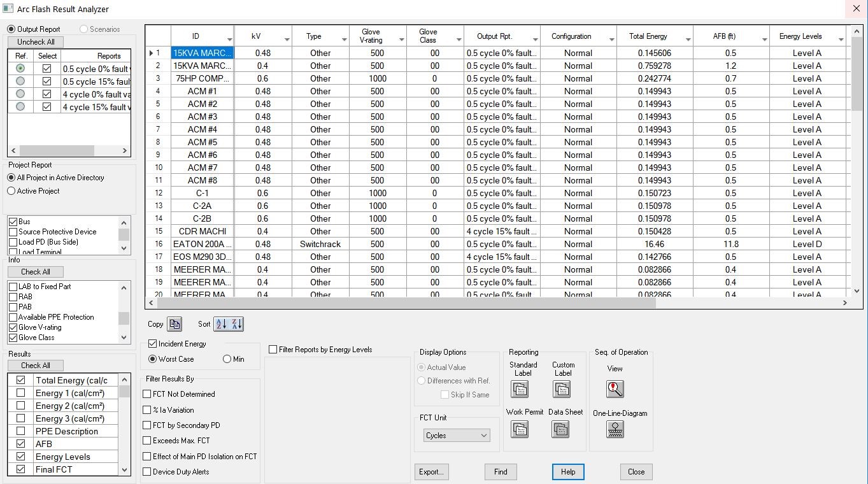Viewport: 868px width, 484px height.
Task: Uncheck the Glove V-rating info option
Action: click(x=13, y=327)
